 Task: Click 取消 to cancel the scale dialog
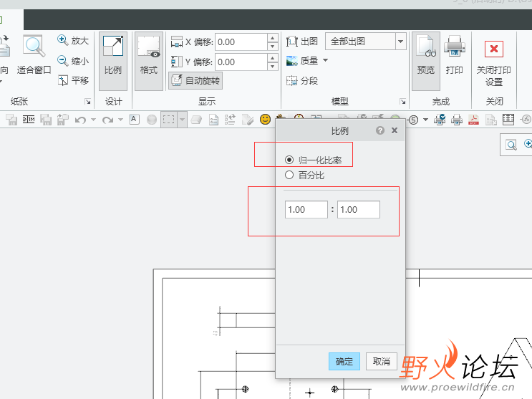(x=382, y=361)
